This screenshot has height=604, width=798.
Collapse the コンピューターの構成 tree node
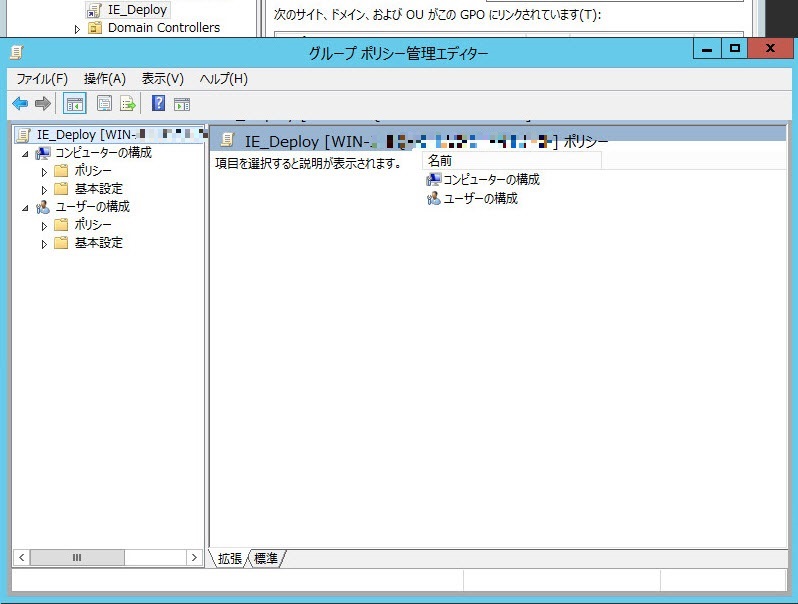(x=25, y=153)
